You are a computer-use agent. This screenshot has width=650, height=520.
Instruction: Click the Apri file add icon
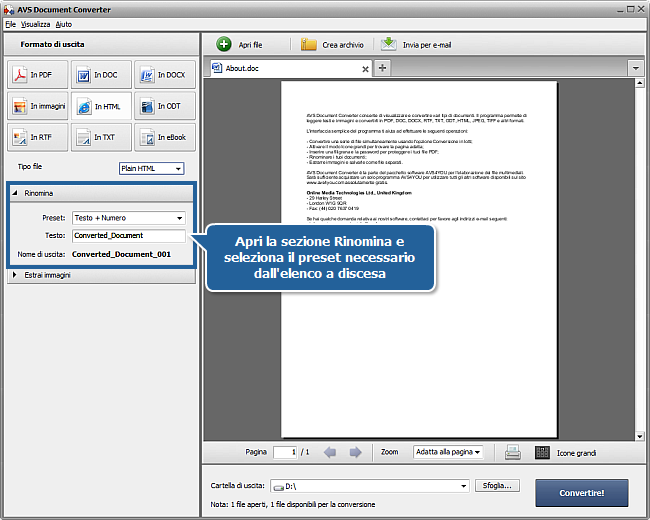224,45
